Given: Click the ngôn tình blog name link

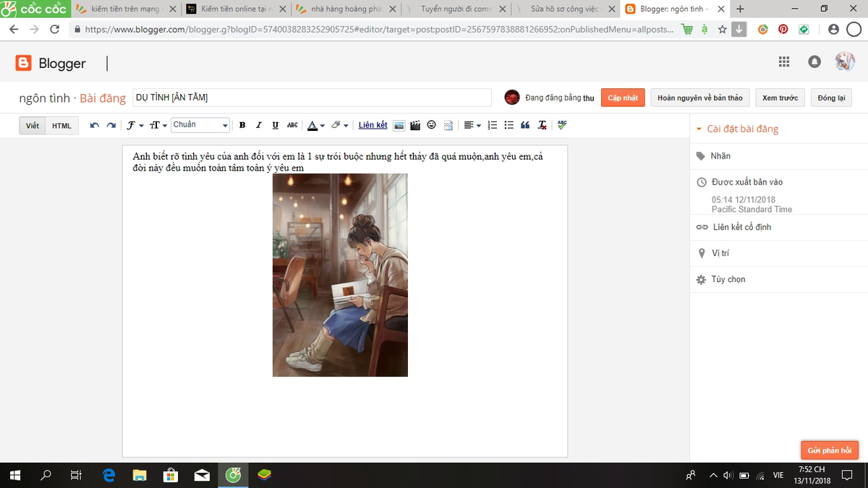Looking at the screenshot, I should 44,98.
